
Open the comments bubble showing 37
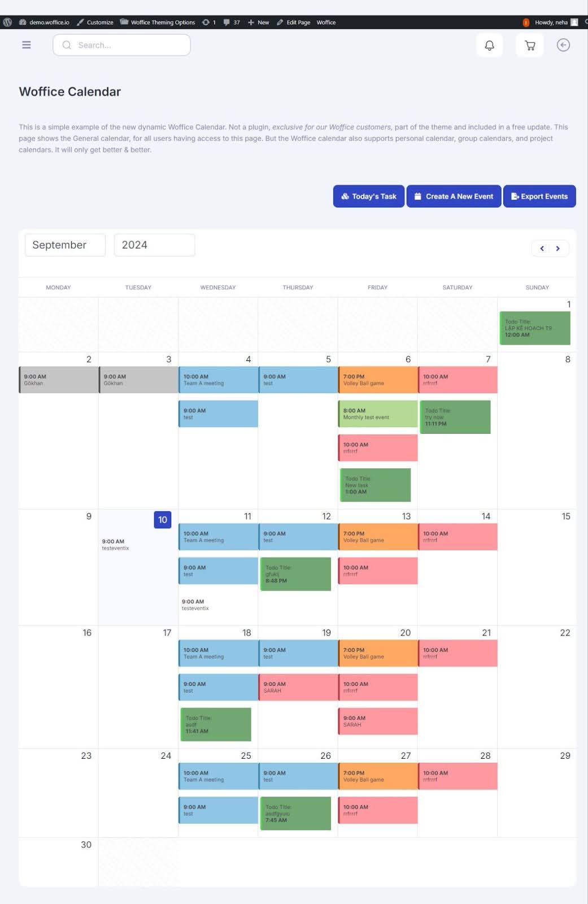231,22
